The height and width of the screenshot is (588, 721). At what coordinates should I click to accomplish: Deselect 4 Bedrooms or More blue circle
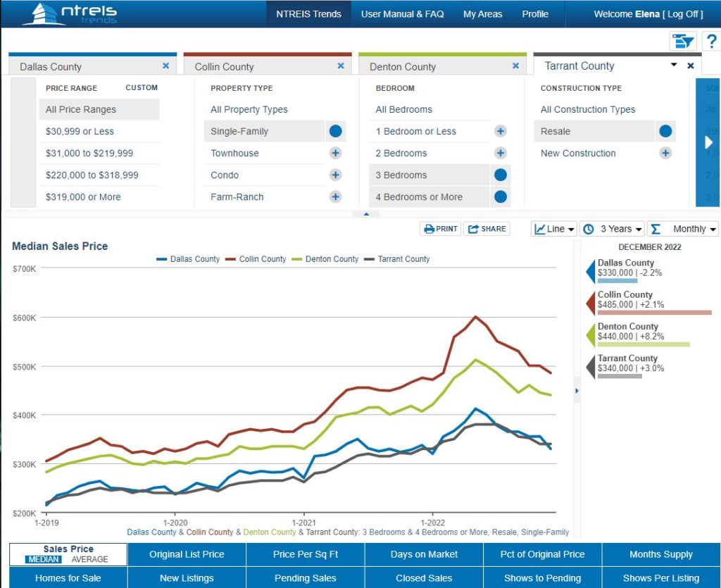[501, 196]
